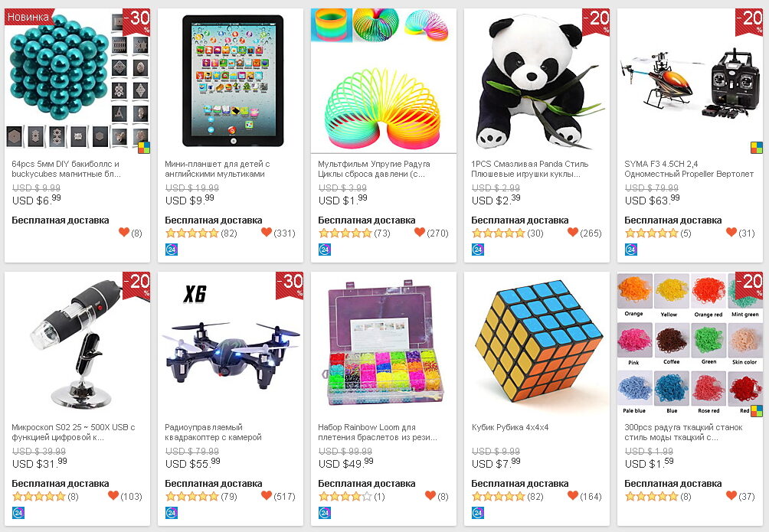Click the heart icon for Rubik's cube 4x4x4

pyautogui.click(x=573, y=496)
